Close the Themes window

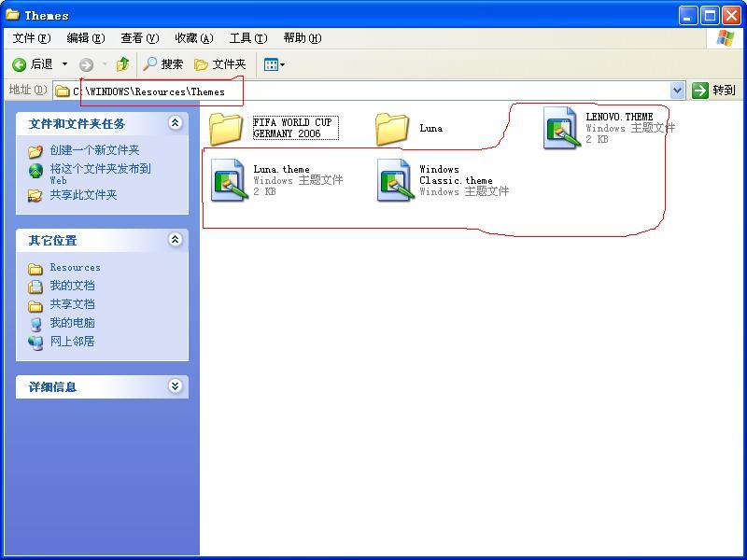731,16
